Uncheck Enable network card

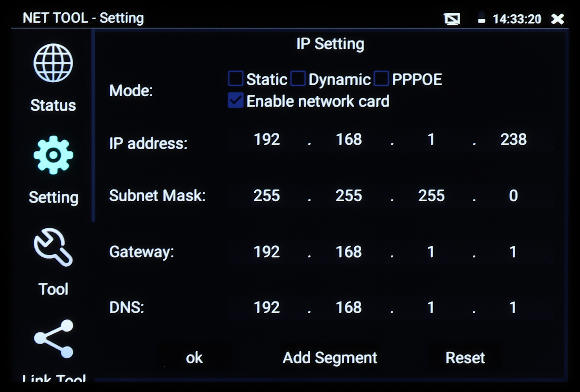pos(236,100)
